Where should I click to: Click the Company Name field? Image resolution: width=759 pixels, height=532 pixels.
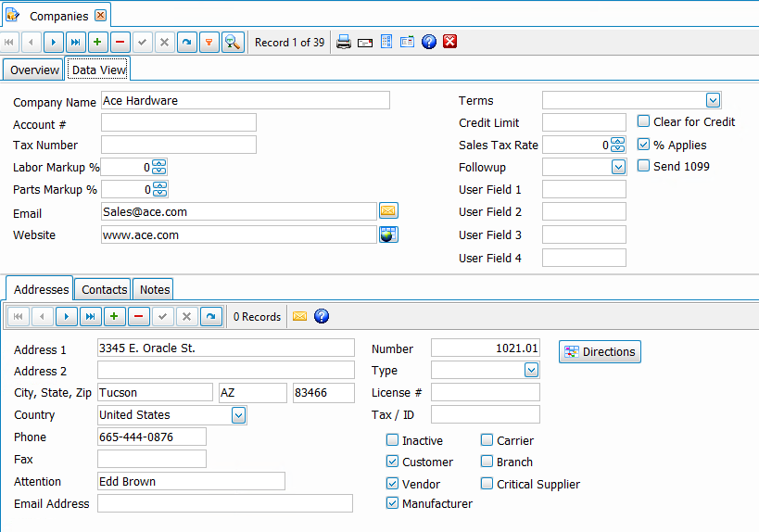(246, 100)
